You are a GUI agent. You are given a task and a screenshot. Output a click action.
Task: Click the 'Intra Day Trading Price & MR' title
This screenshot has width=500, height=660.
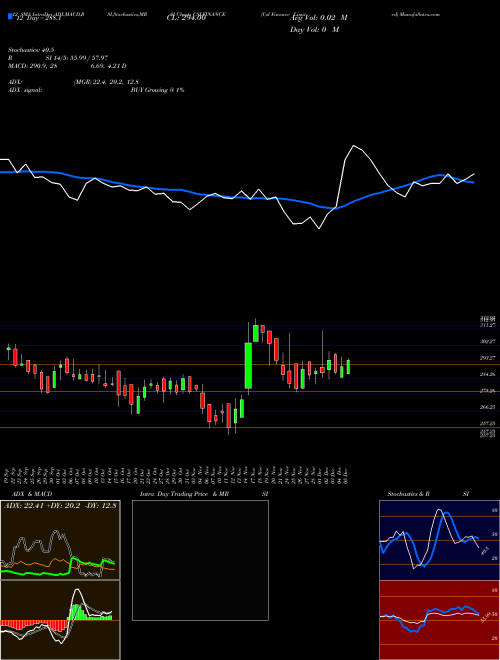coord(184,494)
